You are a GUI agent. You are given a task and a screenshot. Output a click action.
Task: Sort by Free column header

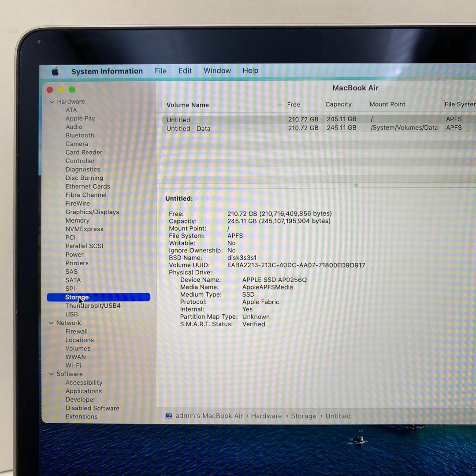click(294, 104)
